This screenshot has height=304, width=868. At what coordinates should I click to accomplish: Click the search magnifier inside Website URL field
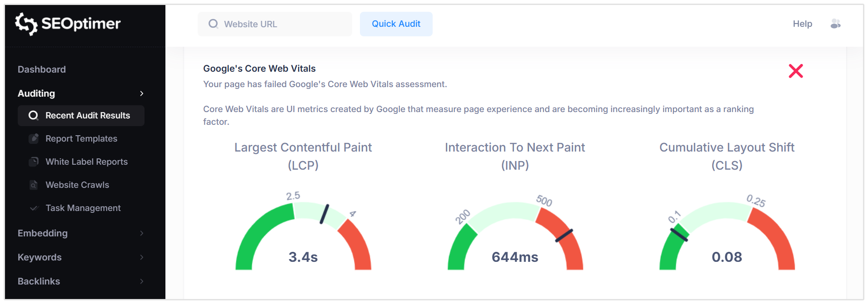click(x=213, y=24)
